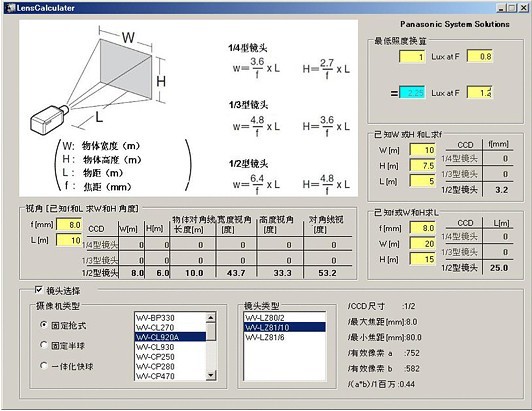Click camera list scroll down arrow
Image resolution: width=532 pixels, height=411 pixels.
tap(211, 375)
